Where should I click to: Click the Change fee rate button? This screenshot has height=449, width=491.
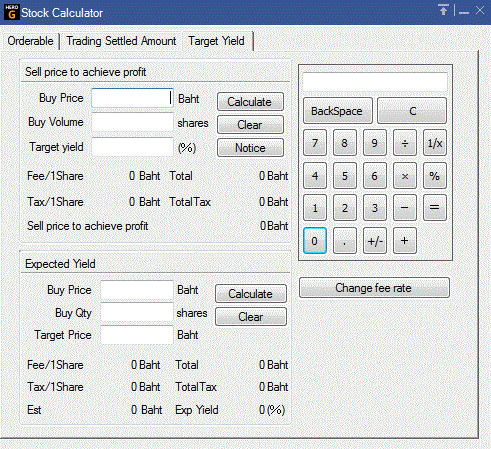(x=374, y=288)
